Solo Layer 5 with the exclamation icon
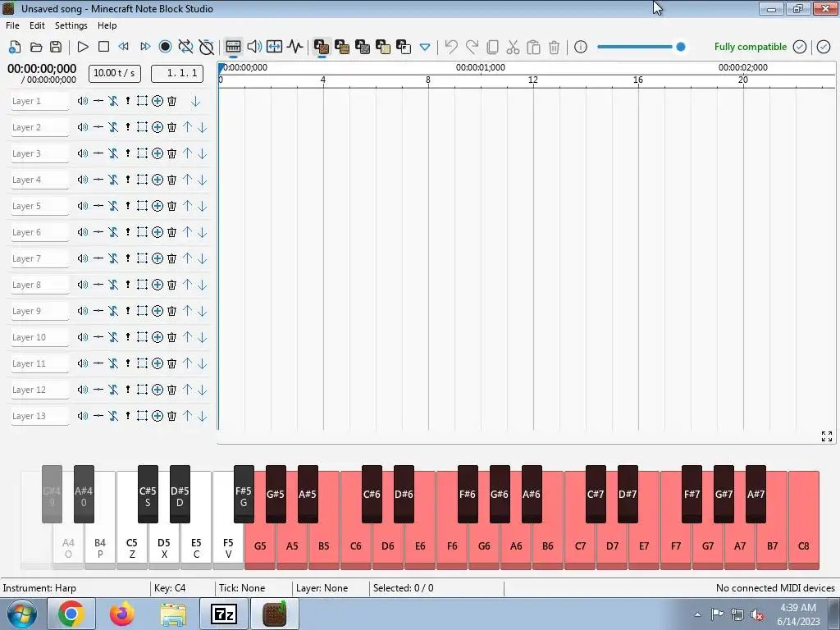The width and height of the screenshot is (840, 630). coord(127,206)
